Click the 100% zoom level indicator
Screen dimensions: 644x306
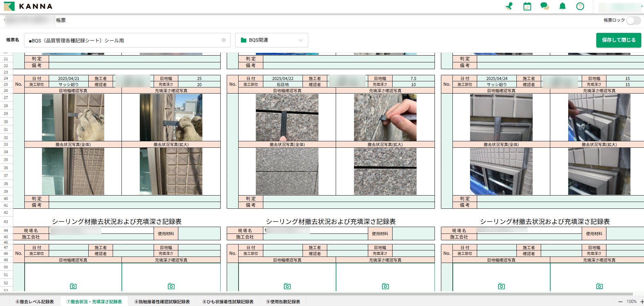click(x=631, y=302)
